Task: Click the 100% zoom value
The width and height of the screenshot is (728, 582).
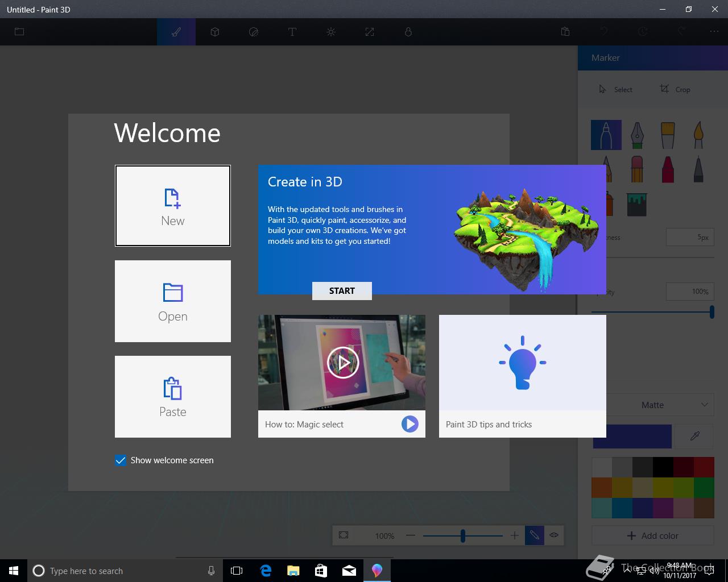Action: [384, 536]
